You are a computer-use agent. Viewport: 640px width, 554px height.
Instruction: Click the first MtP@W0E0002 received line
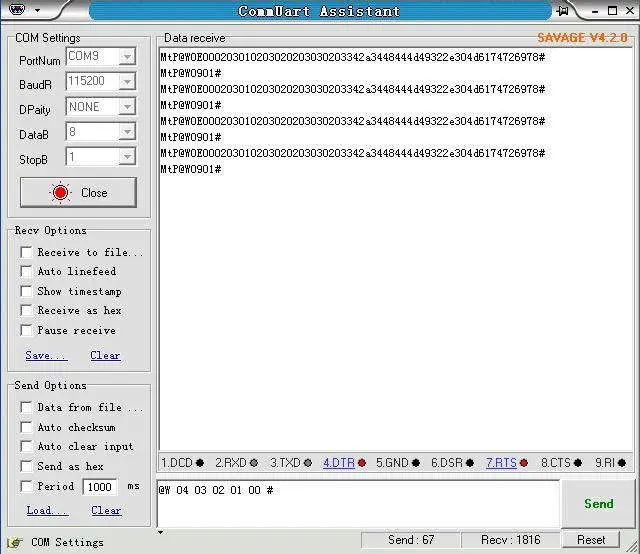coord(353,57)
